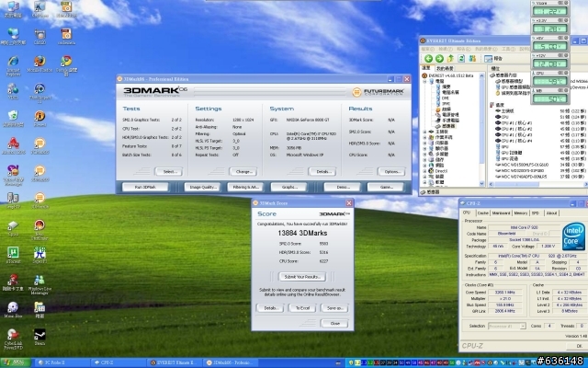Open the Tools (工具) menu in EVEREST
Image resolution: width=588 pixels, height=368 pixels.
point(508,49)
